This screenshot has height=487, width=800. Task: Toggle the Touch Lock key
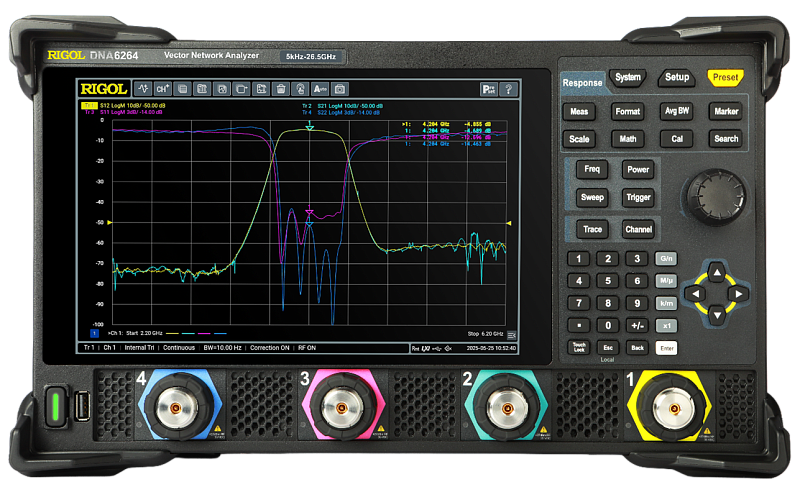[578, 347]
